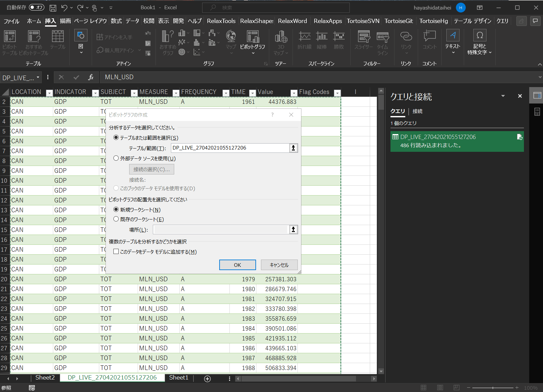Click the PivotChart (ピボットグラフ) ribbon icon
Image resolution: width=543 pixels, height=392 pixels.
(x=252, y=37)
